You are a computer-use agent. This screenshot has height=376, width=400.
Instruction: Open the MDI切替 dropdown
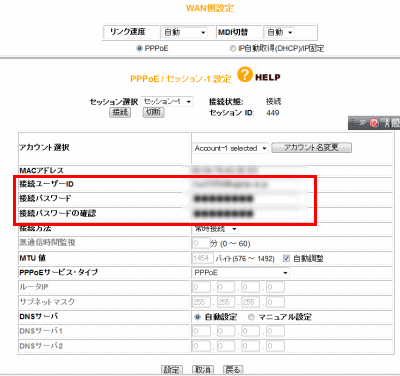tap(279, 32)
